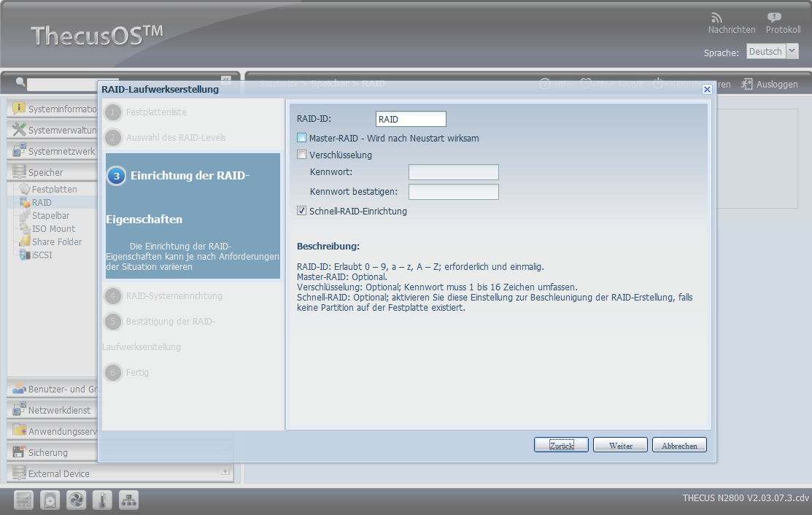Screen dimensions: 812x515
Task: Click the RAID database icon in tree
Action: pyautogui.click(x=24, y=202)
